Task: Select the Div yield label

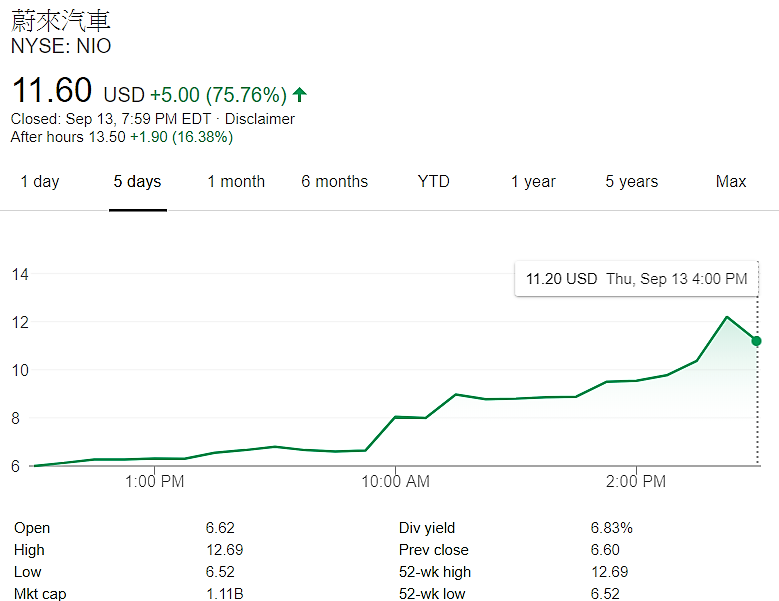Action: [x=427, y=528]
